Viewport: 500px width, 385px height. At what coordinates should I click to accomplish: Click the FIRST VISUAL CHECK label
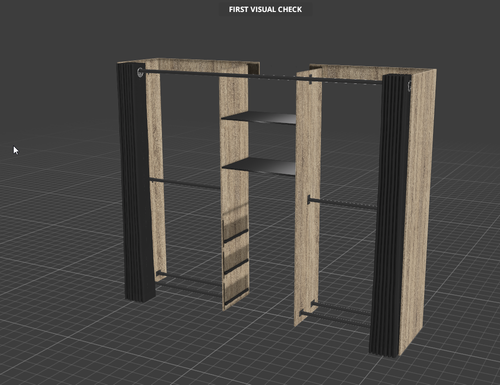pyautogui.click(x=265, y=9)
